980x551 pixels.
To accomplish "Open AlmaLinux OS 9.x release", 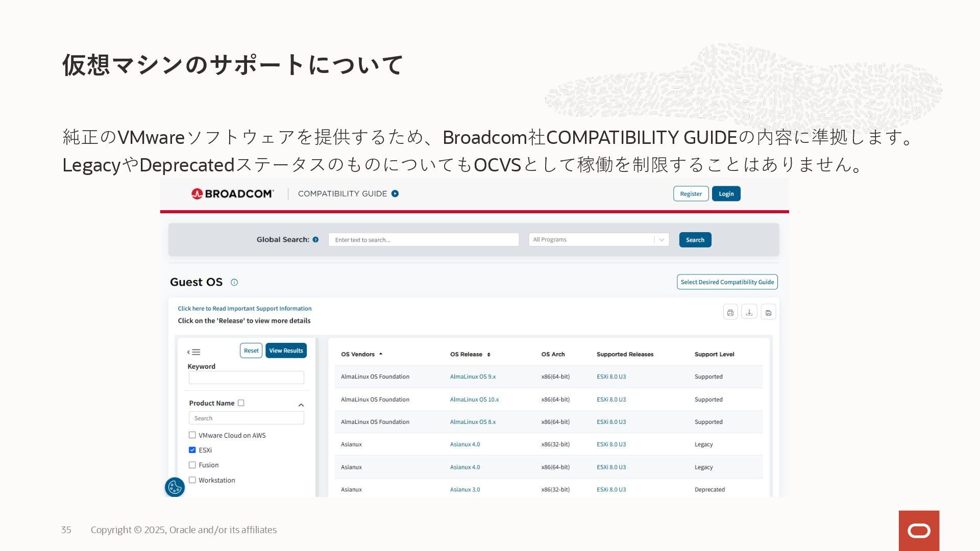I will 473,377.
